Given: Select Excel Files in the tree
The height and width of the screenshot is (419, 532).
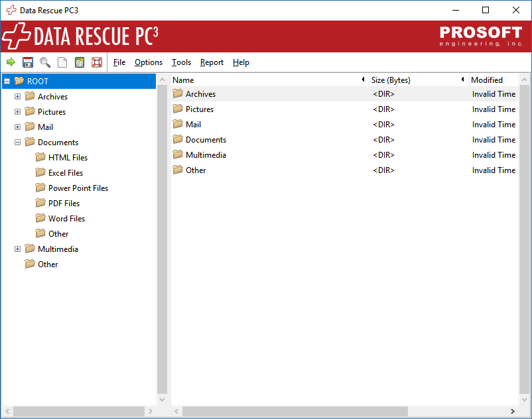Looking at the screenshot, I should [x=66, y=173].
